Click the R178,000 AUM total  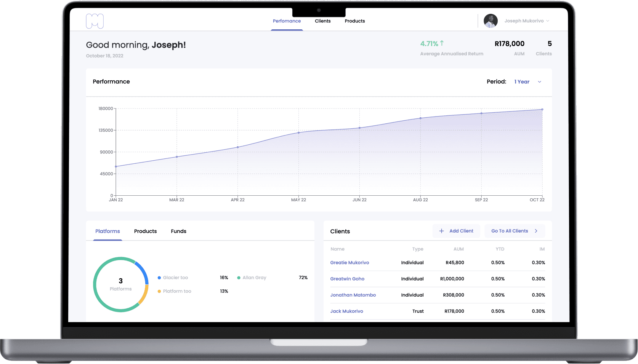[509, 44]
